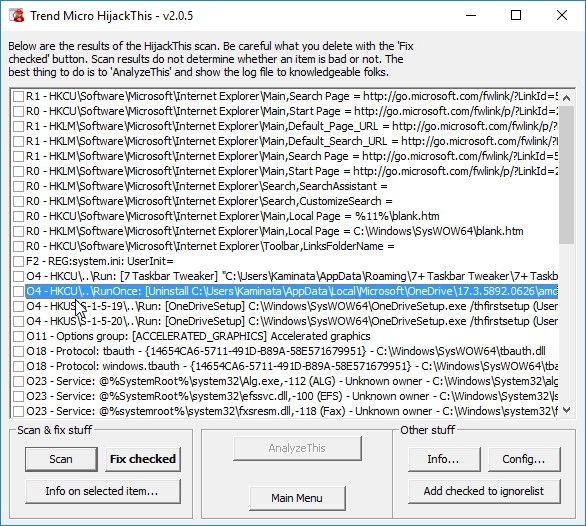The image size is (586, 526).
Task: Tick the CustomizeSearch entry checkbox
Action: (x=18, y=202)
